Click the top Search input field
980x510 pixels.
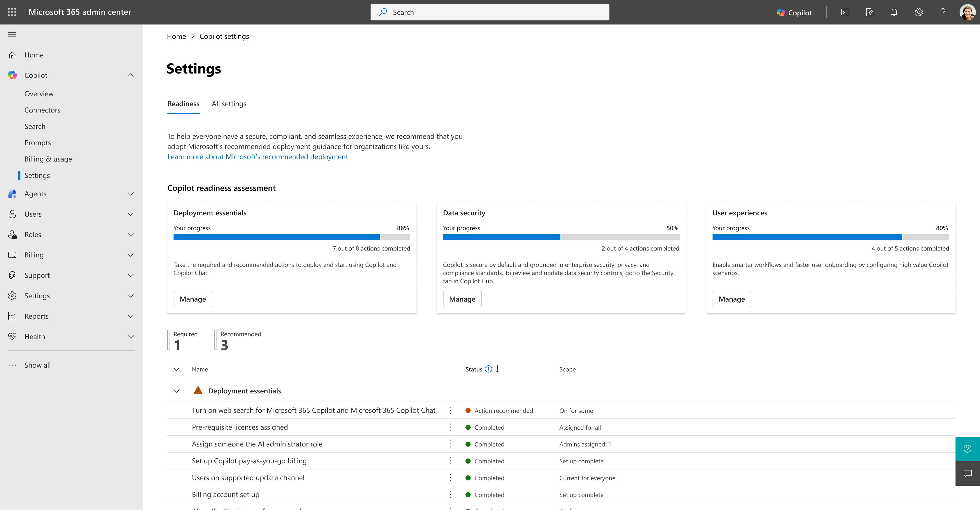(490, 12)
